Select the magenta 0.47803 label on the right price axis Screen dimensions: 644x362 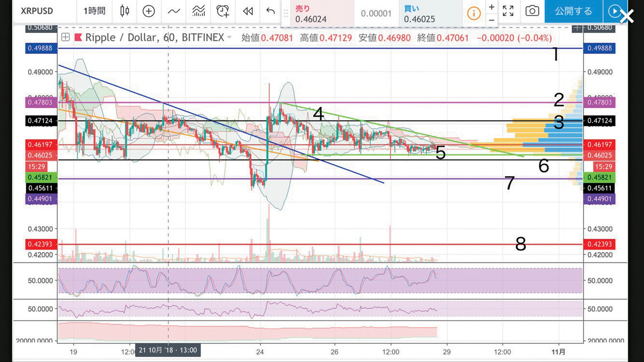pos(599,102)
